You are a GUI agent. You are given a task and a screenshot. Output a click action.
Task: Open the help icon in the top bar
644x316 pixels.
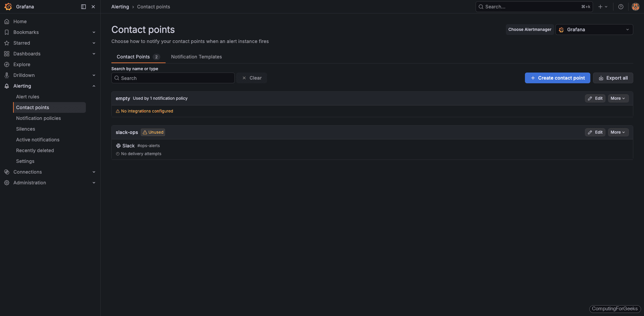coord(621,7)
